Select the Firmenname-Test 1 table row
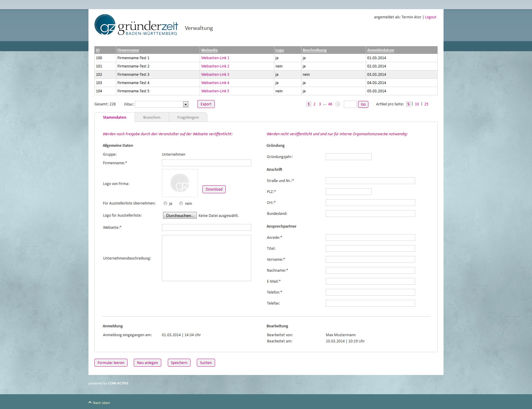 click(266, 58)
